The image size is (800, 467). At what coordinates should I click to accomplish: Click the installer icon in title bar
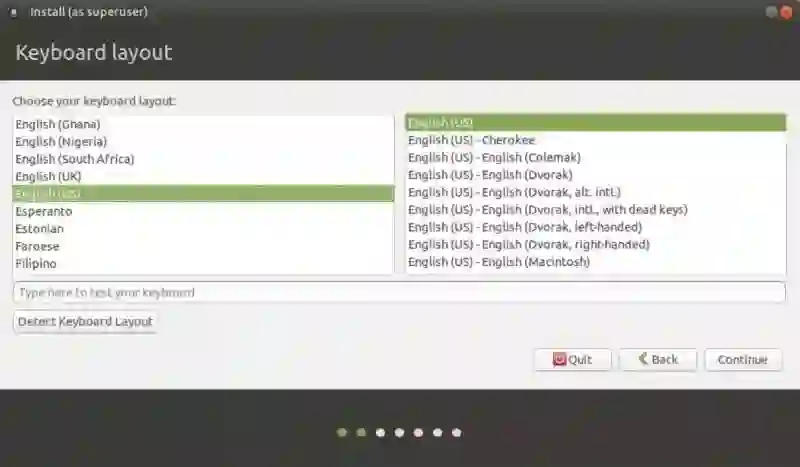coord(14,12)
